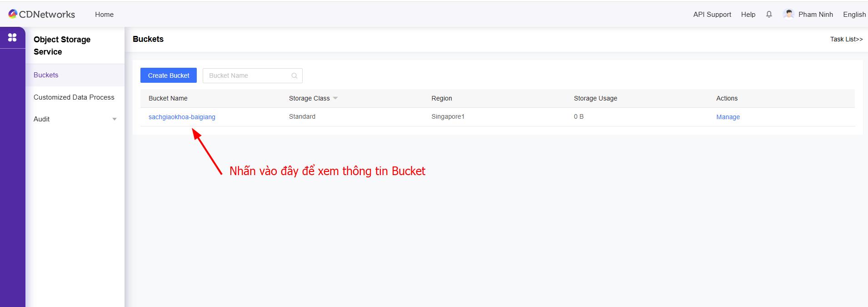This screenshot has height=307, width=868.
Task: Open Storage Class filter dropdown
Action: (335, 98)
